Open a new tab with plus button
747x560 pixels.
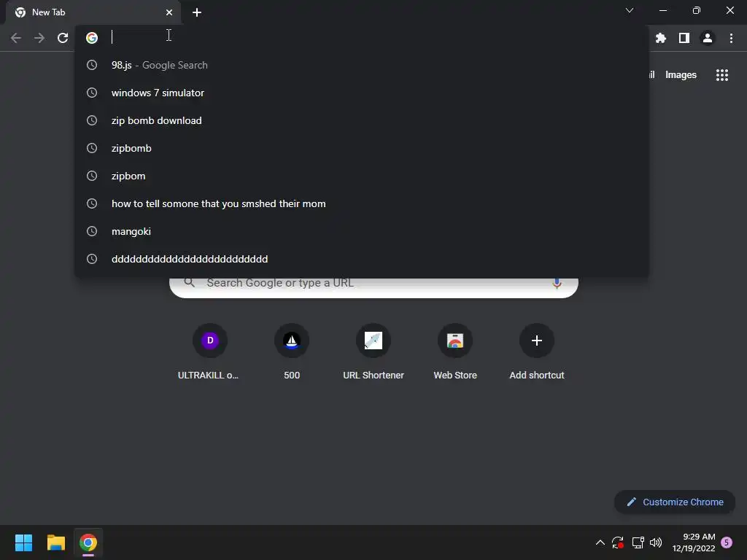[197, 12]
